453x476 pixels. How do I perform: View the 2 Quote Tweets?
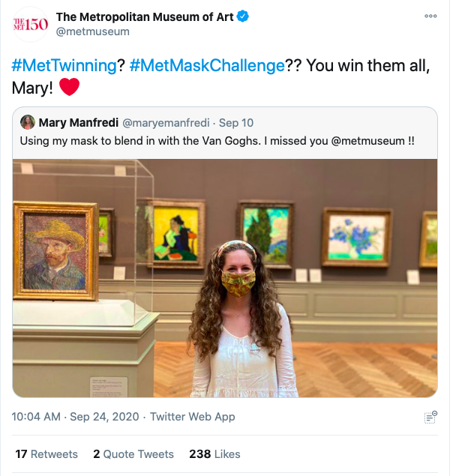click(x=133, y=454)
